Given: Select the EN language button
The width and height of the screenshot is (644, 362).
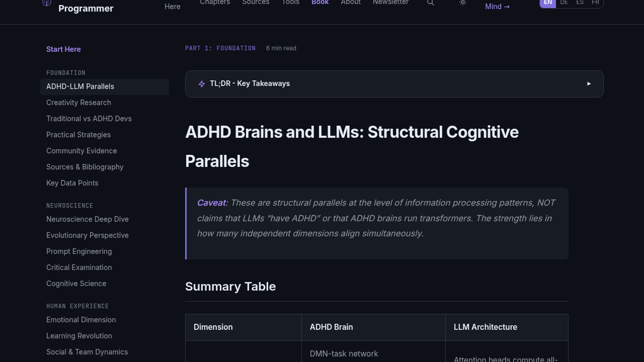Looking at the screenshot, I should (x=548, y=3).
